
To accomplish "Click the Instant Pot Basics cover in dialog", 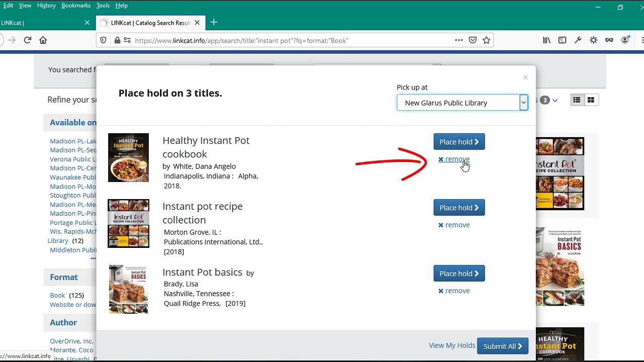I will click(x=128, y=289).
